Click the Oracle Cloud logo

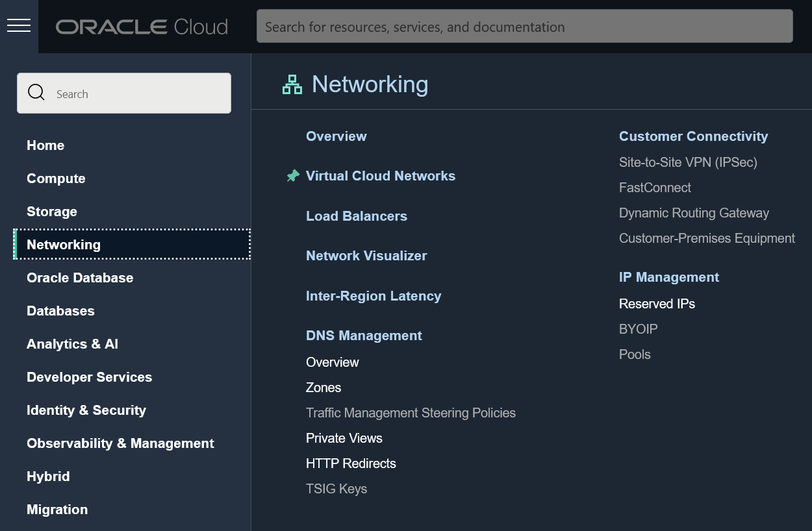[x=142, y=27]
